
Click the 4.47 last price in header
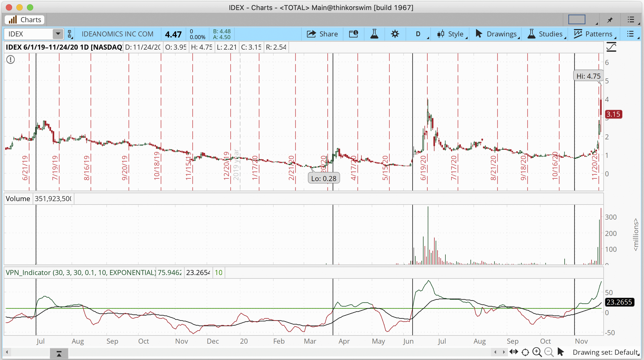coord(173,34)
